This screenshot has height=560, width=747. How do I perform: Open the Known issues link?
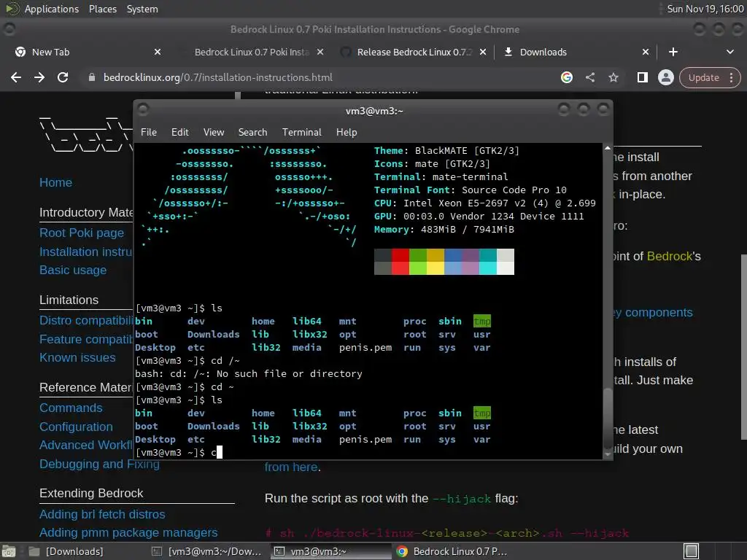pyautogui.click(x=77, y=357)
